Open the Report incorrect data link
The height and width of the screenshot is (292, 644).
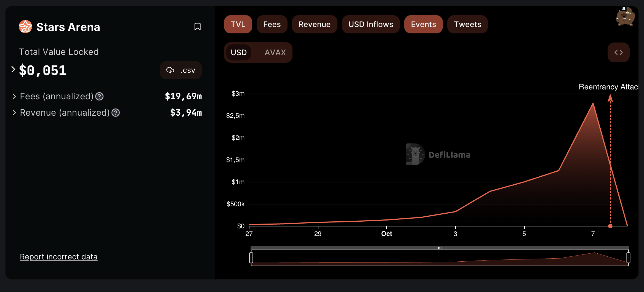(58, 257)
